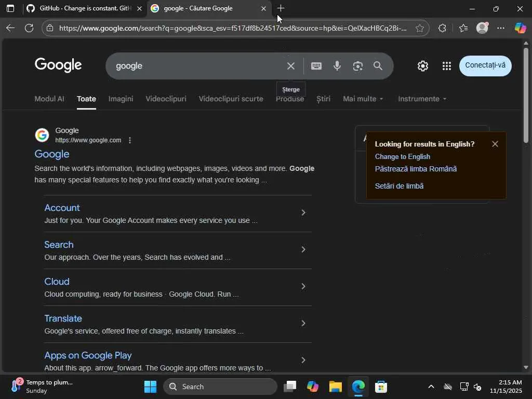532x399 pixels.
Task: Open the Cloud sitelink
Action: [x=57, y=282]
